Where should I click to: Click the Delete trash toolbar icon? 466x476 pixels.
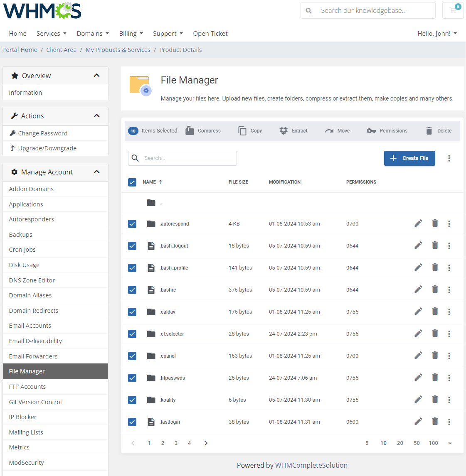[x=429, y=130]
